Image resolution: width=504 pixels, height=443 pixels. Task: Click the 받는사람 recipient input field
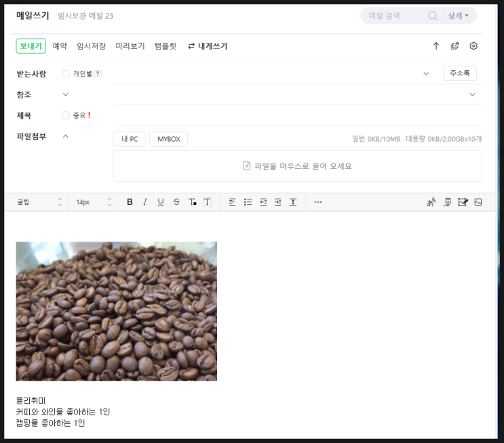(266, 74)
